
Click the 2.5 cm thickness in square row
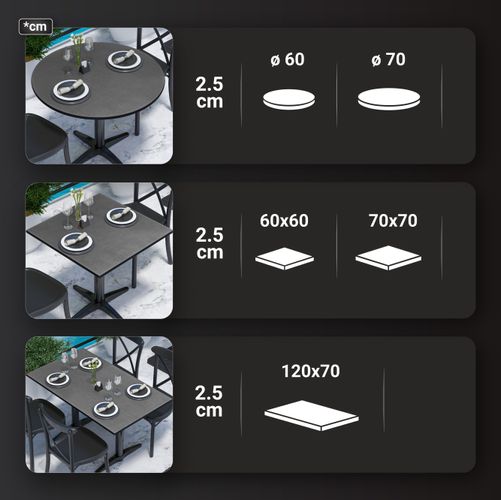tap(209, 244)
